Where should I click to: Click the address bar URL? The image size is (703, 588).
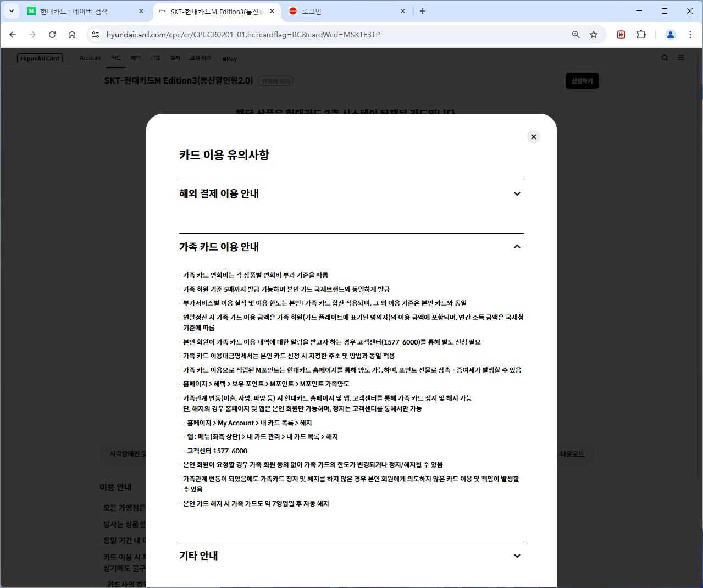click(243, 35)
